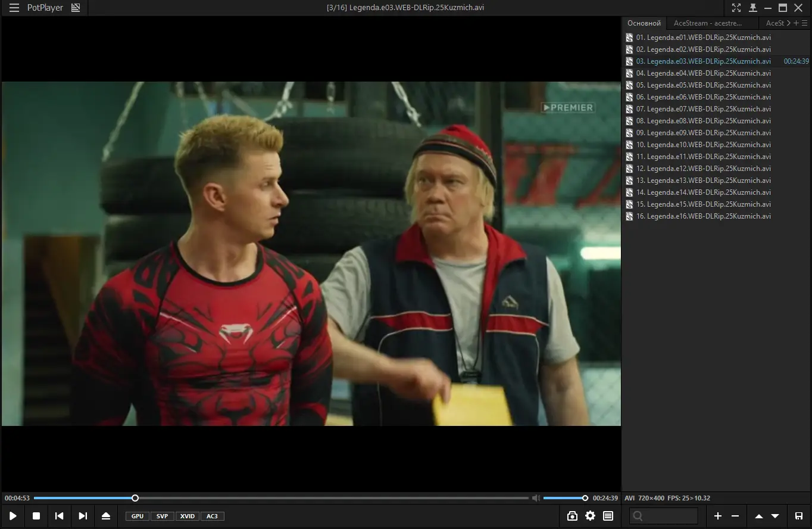812x529 pixels.
Task: Click the XVID video codec indicator
Action: [x=188, y=516]
